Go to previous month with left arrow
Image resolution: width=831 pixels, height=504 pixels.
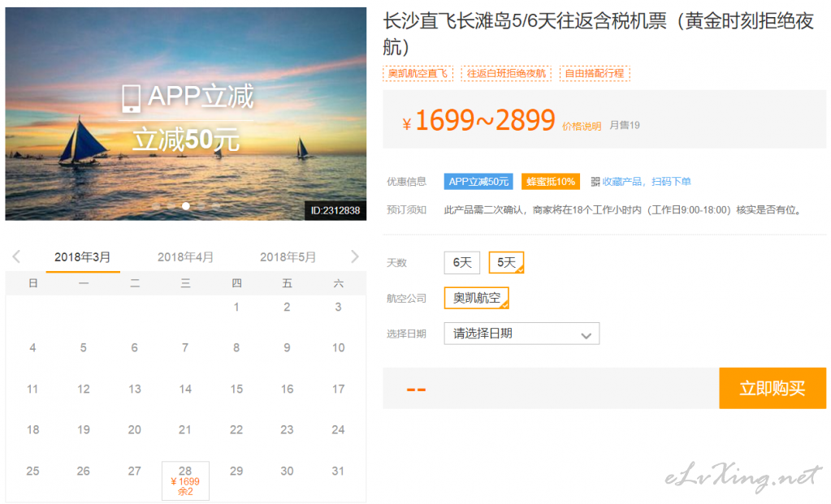click(x=16, y=256)
